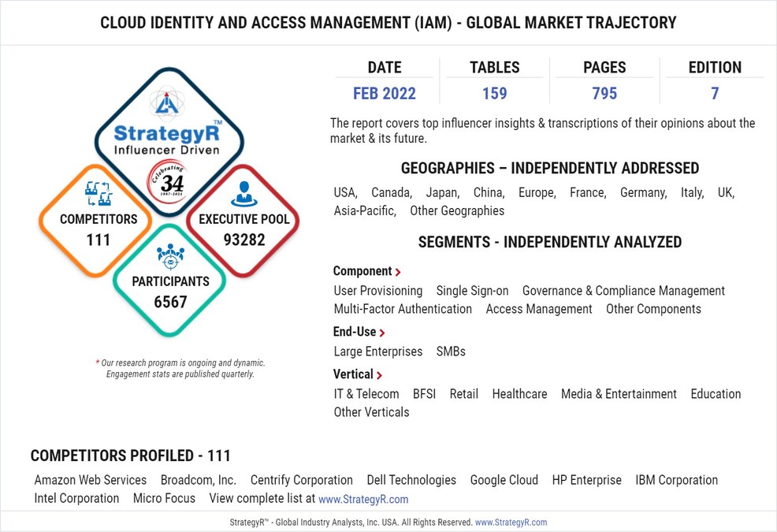Image resolution: width=777 pixels, height=532 pixels.
Task: Click the Competitors network icon
Action: [x=99, y=193]
